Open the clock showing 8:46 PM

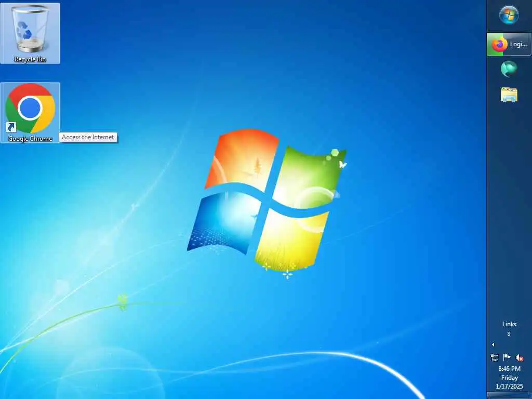click(x=509, y=369)
